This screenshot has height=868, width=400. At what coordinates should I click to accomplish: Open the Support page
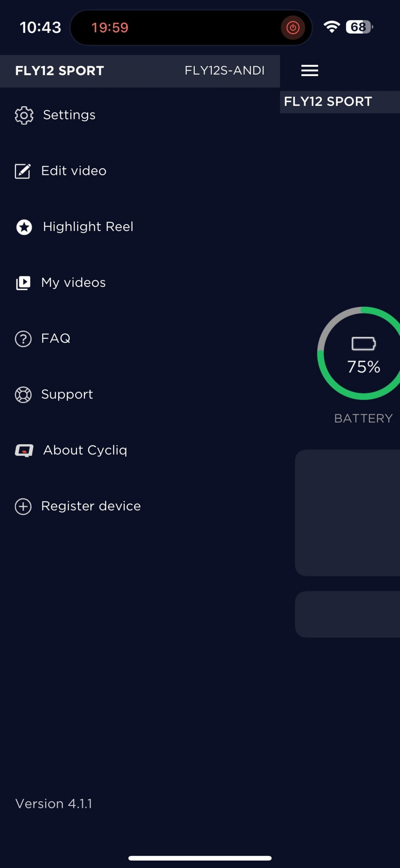click(67, 394)
